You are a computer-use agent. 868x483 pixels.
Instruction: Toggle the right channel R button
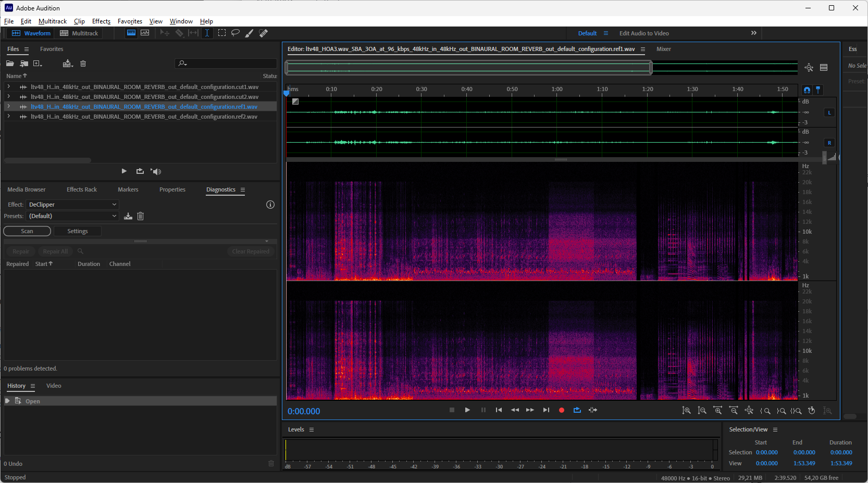coord(829,143)
